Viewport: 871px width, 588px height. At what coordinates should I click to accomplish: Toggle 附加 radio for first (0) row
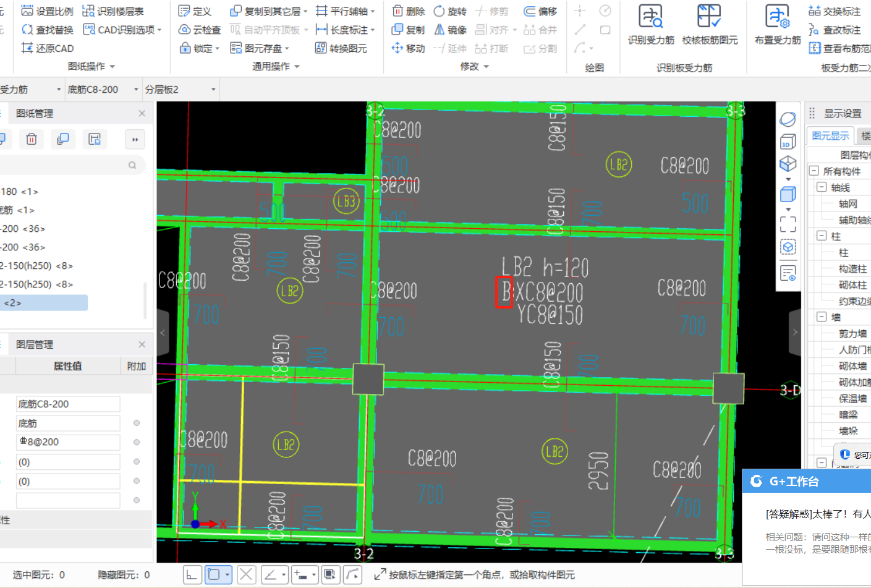point(137,462)
